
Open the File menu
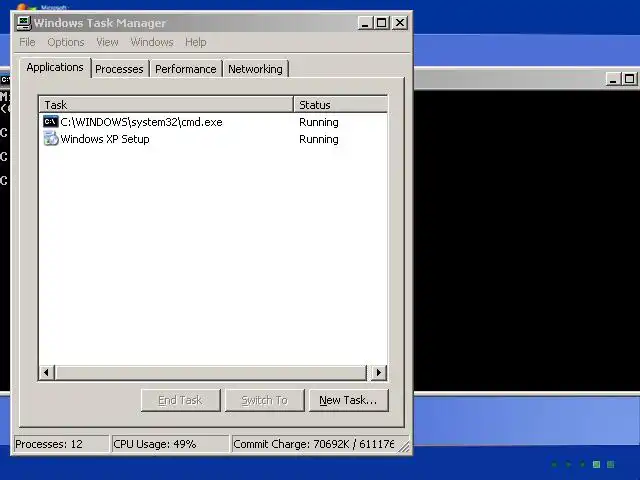click(x=27, y=42)
